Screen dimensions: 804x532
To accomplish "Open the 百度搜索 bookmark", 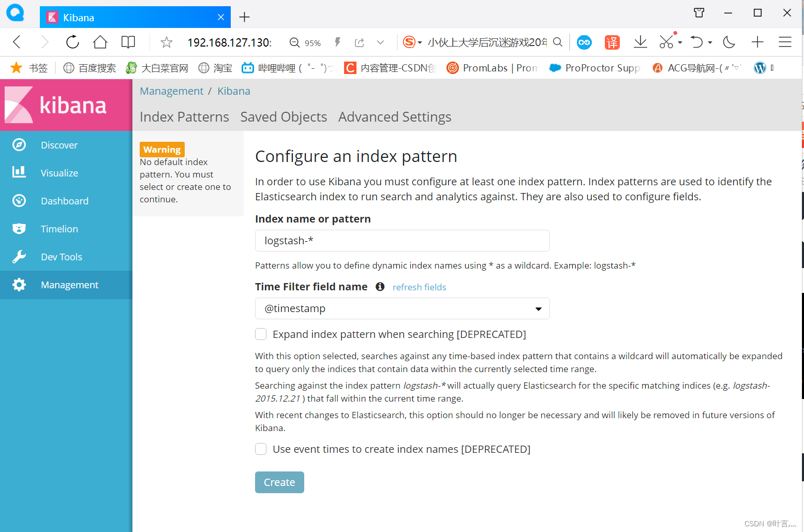I will [x=90, y=68].
